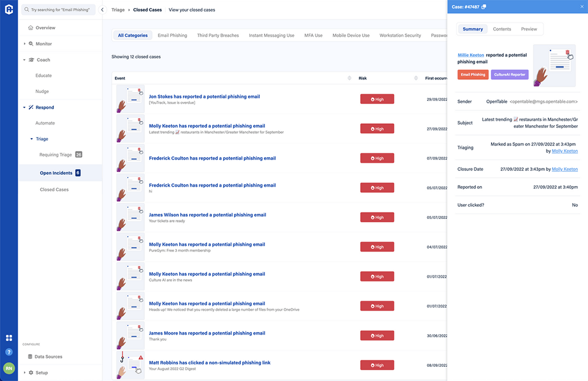Open the apps grid icon at bottom of sidebar
This screenshot has height=381, width=588.
pyautogui.click(x=9, y=339)
